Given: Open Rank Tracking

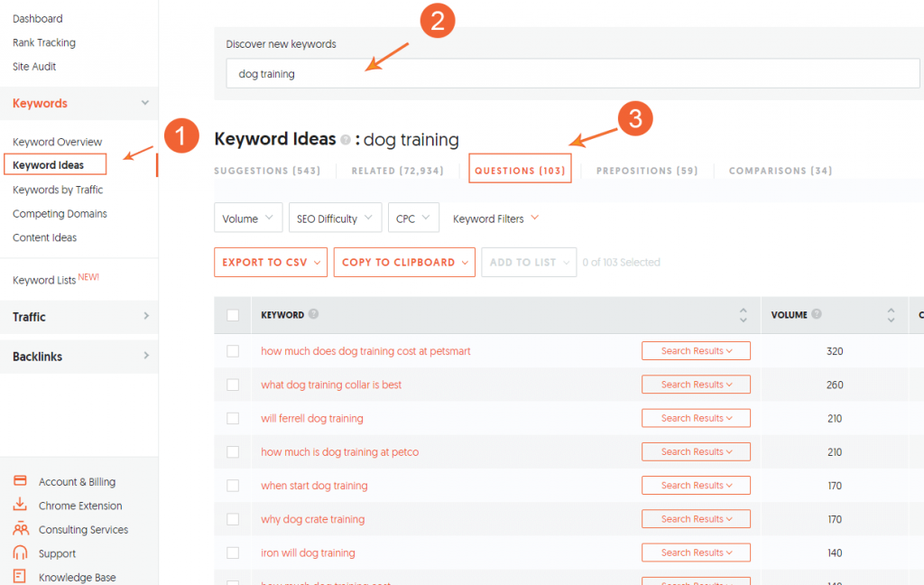Looking at the screenshot, I should click(x=44, y=42).
